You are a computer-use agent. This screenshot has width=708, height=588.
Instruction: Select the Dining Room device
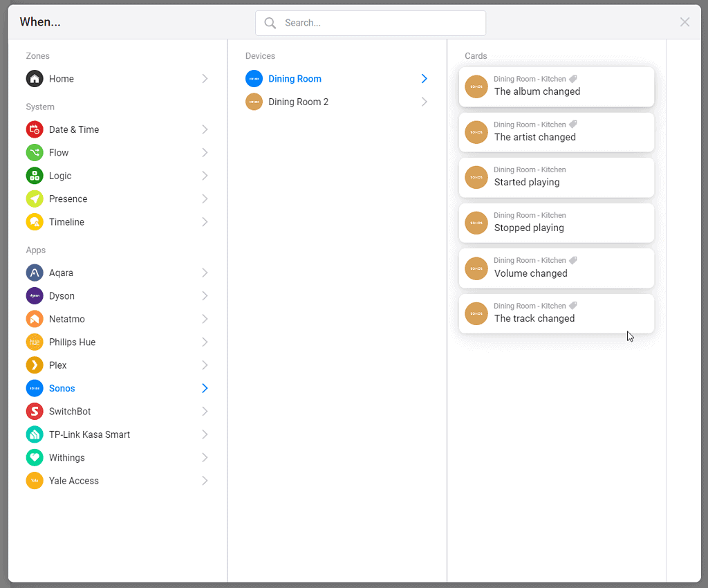(295, 79)
